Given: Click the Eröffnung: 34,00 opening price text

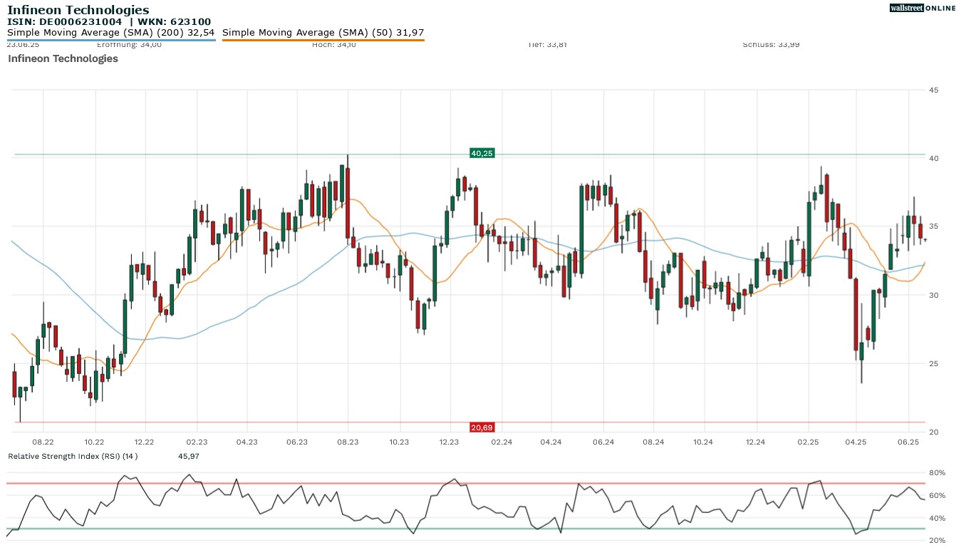Looking at the screenshot, I should 129,44.
